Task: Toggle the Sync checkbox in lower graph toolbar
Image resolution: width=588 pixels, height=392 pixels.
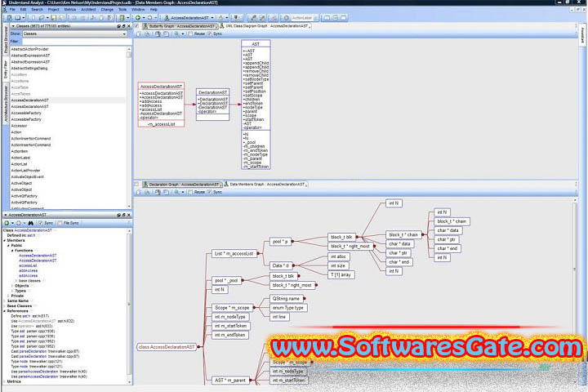Action: pyautogui.click(x=210, y=192)
